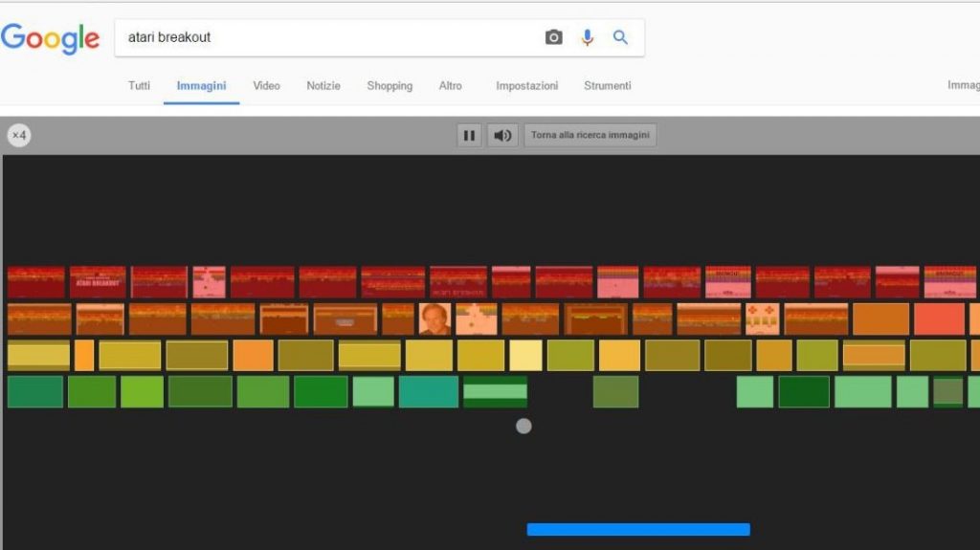Go to the Notizie tab
The image size is (980, 550).
pyautogui.click(x=323, y=86)
